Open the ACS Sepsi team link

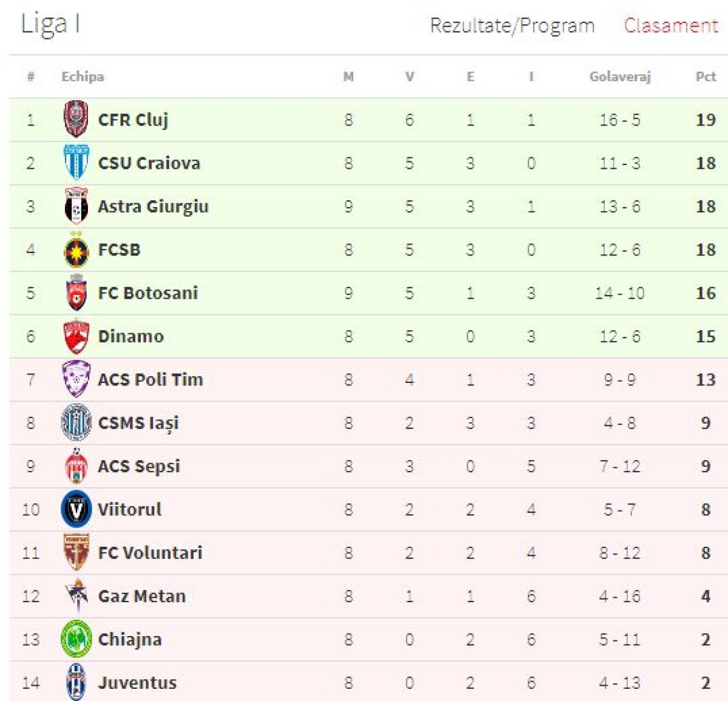click(x=139, y=466)
